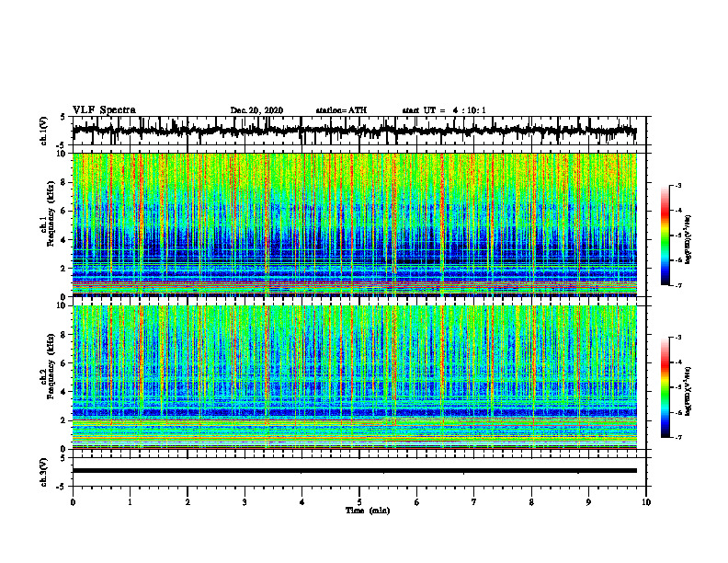Click the "-3" tick on ch.1 colorbar

click(678, 185)
